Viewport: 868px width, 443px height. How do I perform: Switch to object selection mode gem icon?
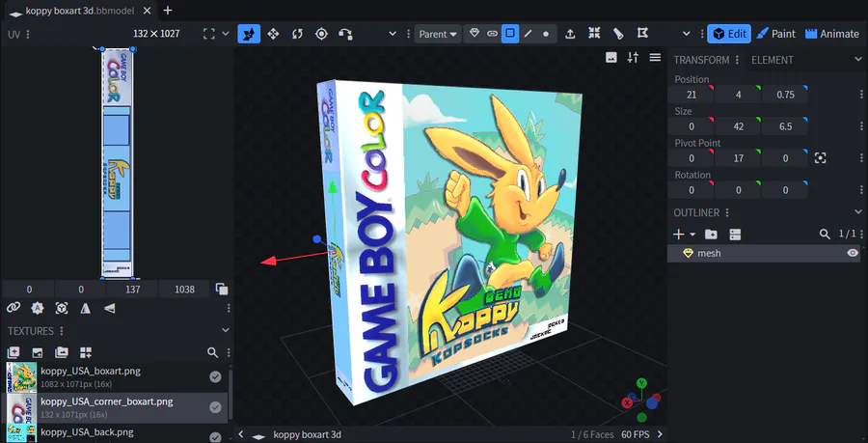(x=474, y=33)
